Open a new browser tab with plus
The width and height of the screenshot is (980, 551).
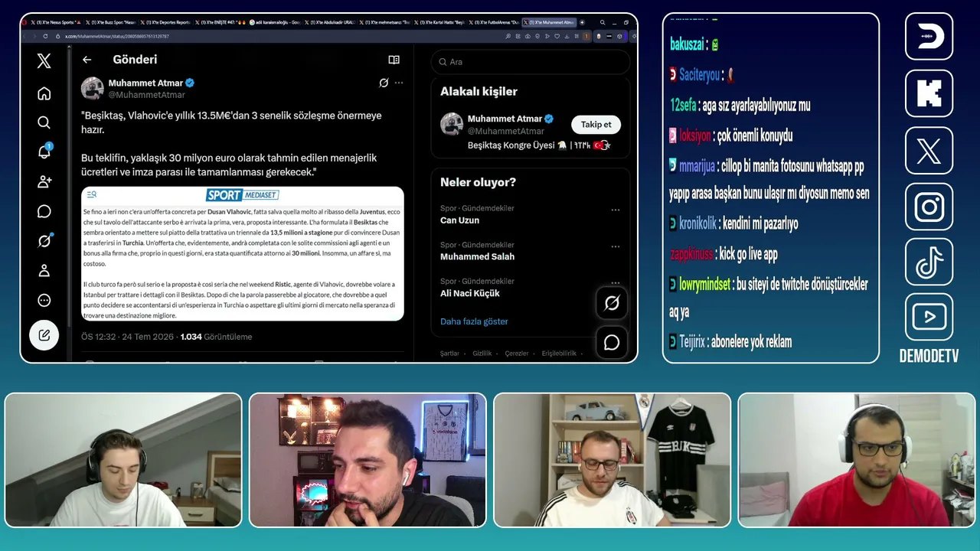pos(583,22)
